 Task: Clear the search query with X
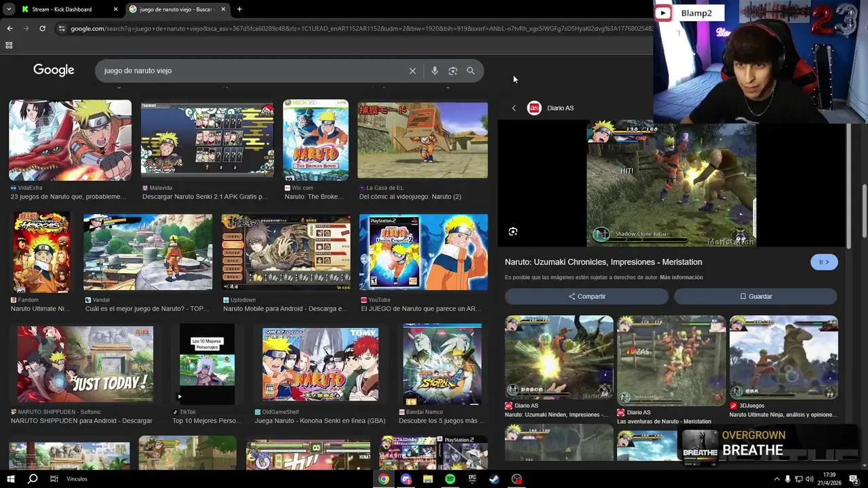[412, 70]
